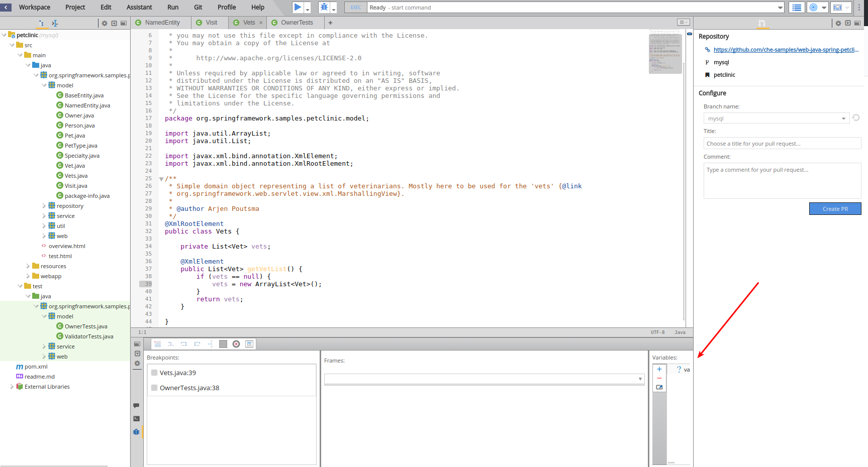Click Resume execution icon in debugger toolbar
This screenshot has height=467, width=868.
tap(157, 344)
